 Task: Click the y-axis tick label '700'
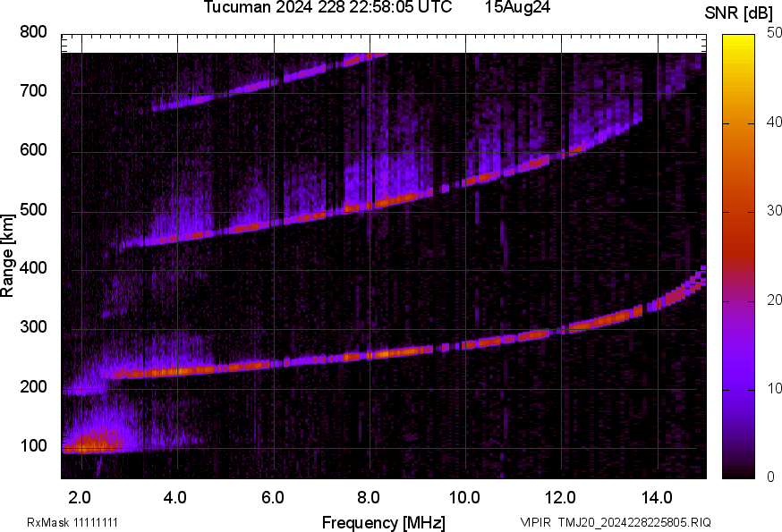coord(33,90)
